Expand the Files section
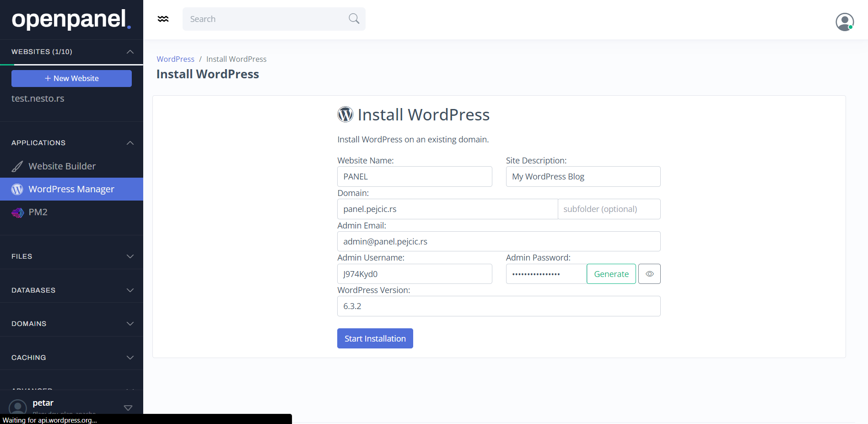Viewport: 868px width, 424px height. (x=130, y=256)
